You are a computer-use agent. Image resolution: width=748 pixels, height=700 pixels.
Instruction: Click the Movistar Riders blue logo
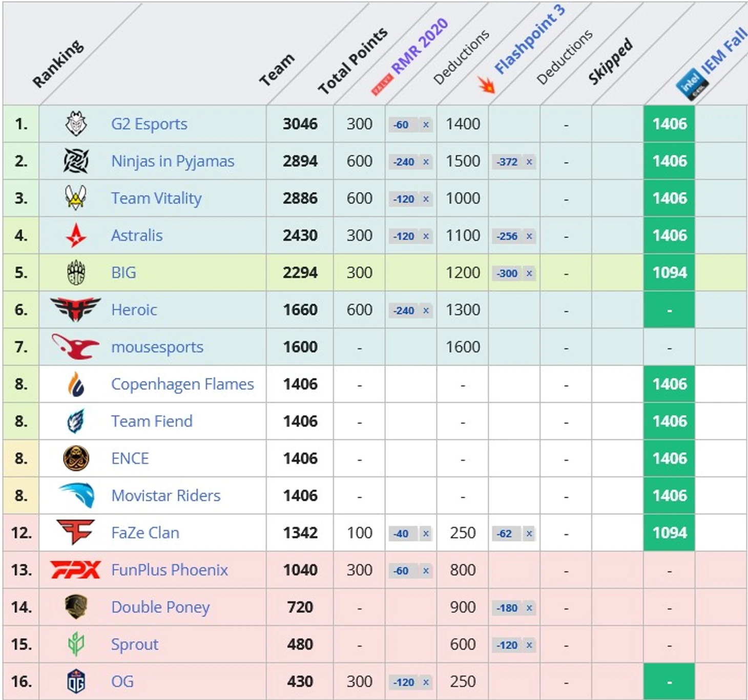[x=77, y=496]
